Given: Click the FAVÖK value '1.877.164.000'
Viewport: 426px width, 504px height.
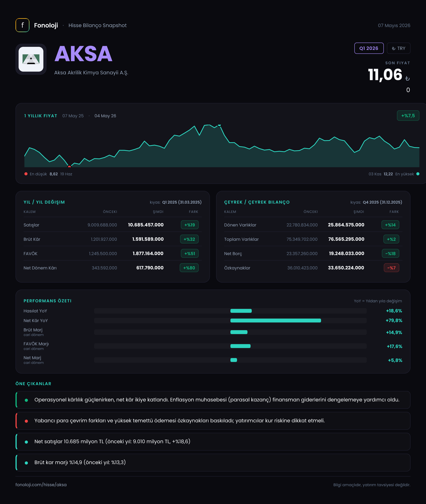Looking at the screenshot, I should pos(148,253).
